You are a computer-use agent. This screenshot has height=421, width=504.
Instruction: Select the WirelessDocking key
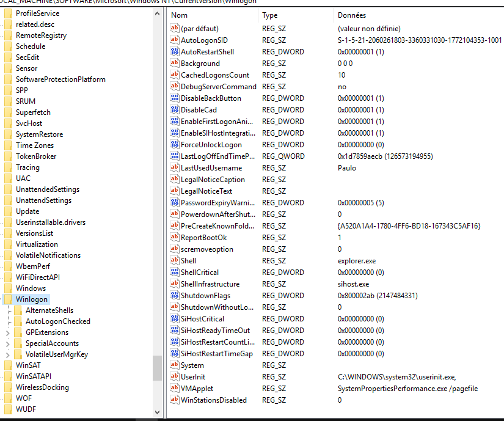pos(42,387)
